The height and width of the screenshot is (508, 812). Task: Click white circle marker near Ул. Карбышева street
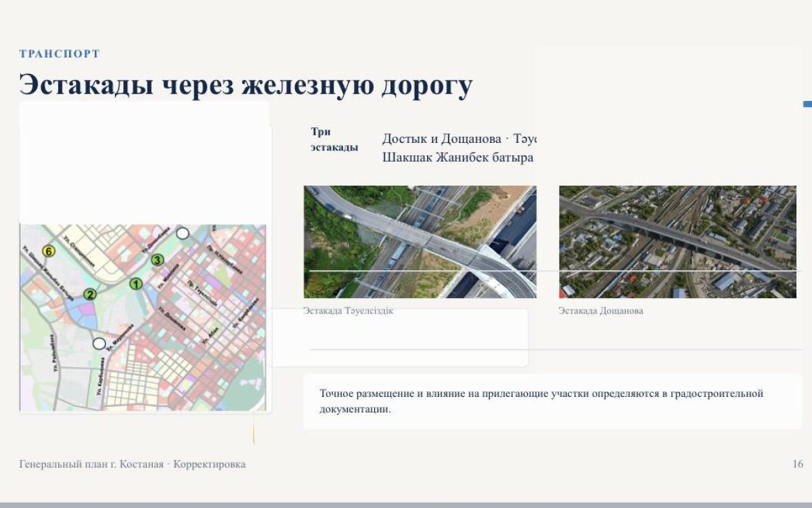pos(99,343)
